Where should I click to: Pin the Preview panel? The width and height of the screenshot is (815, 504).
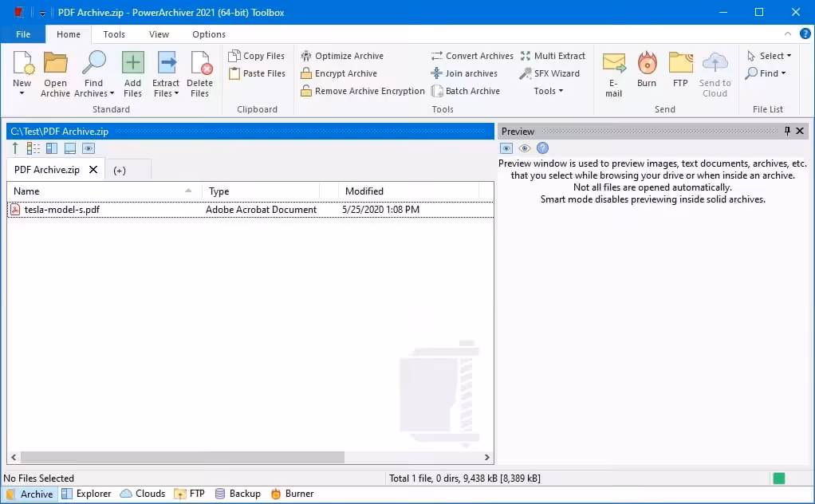tap(787, 131)
